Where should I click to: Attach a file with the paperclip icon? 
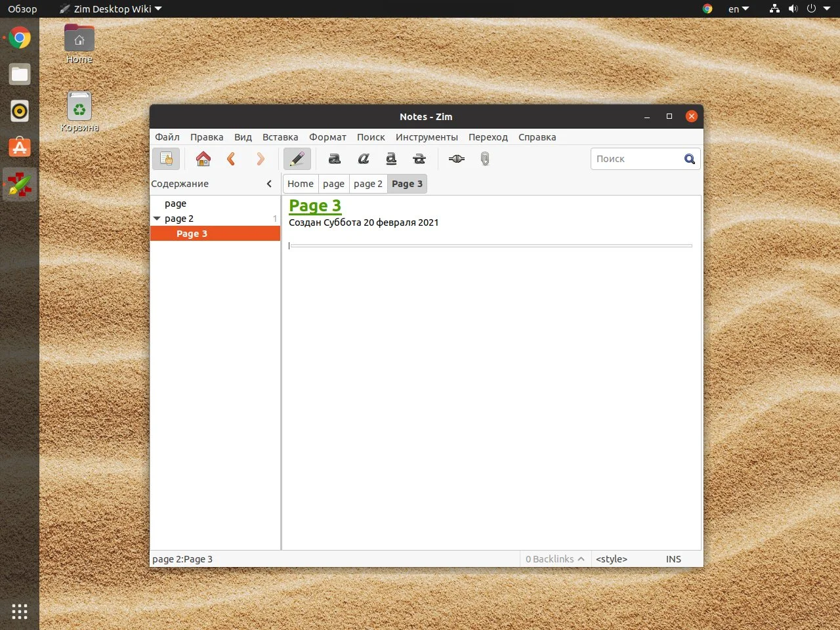pyautogui.click(x=485, y=159)
